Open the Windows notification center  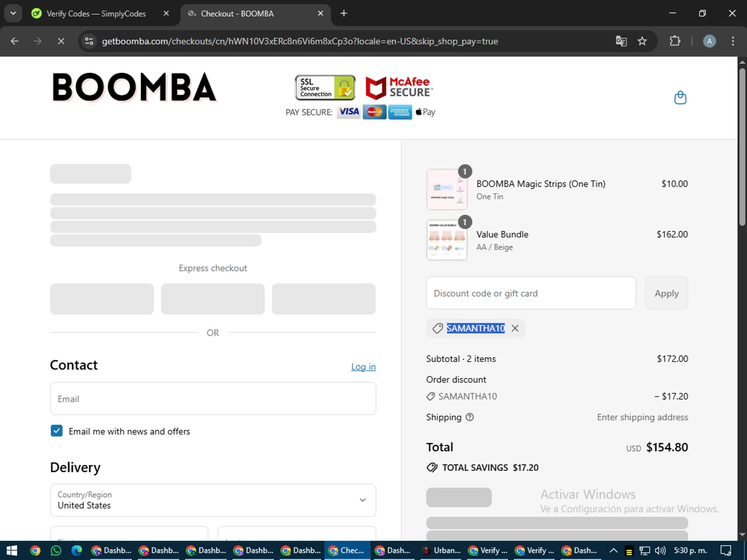coord(726,551)
